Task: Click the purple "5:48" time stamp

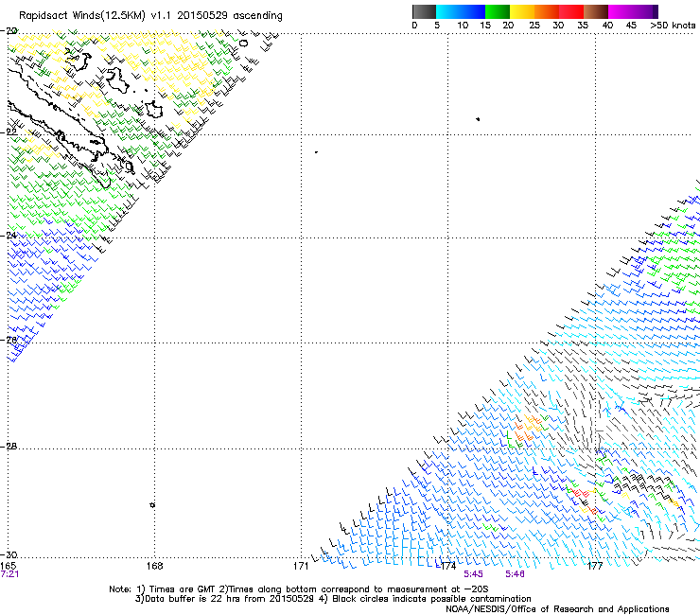Action: (x=516, y=574)
